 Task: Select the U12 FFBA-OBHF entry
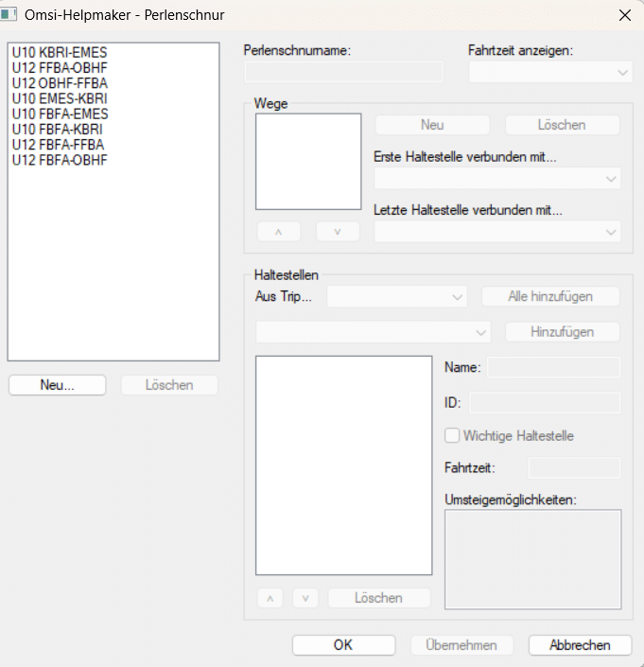pos(60,68)
